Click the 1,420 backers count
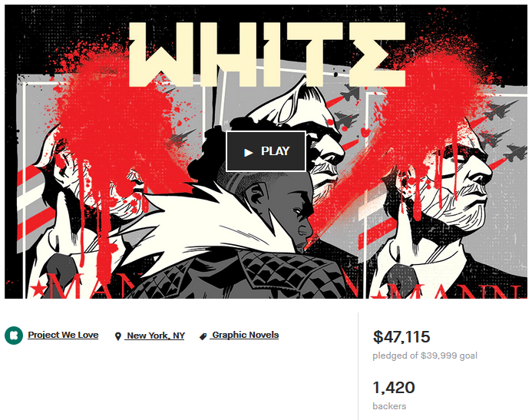Viewport: 532px width, 420px height. pos(394,388)
